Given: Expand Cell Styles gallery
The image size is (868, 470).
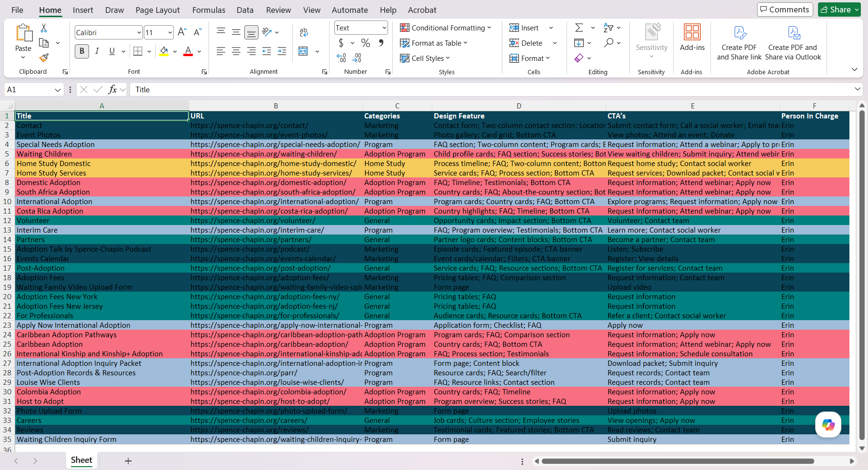Looking at the screenshot, I should coord(425,59).
